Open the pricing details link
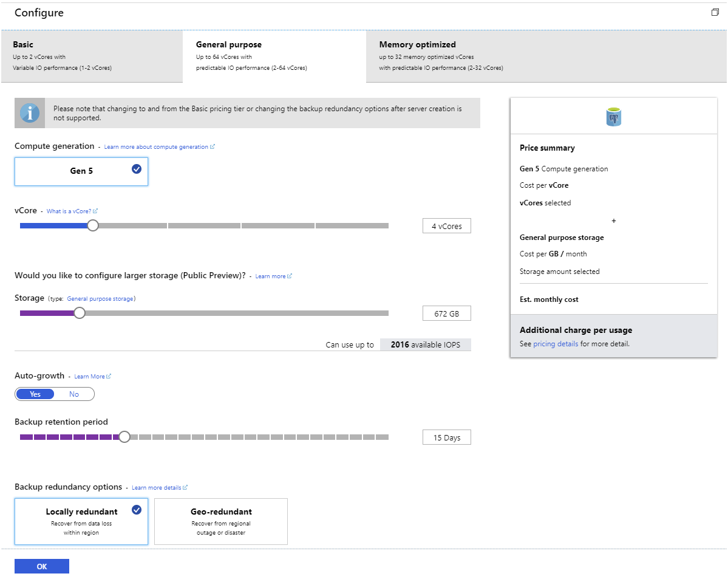The width and height of the screenshot is (728, 582). coord(556,344)
